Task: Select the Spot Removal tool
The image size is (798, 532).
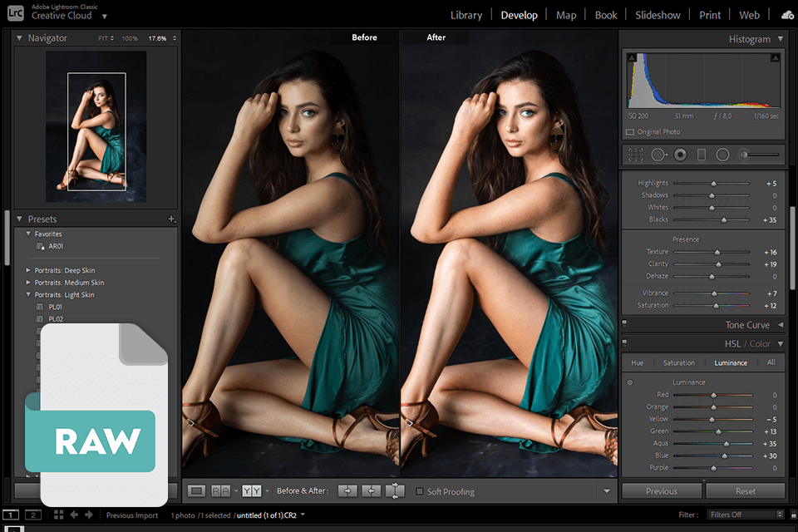Action: [x=658, y=155]
